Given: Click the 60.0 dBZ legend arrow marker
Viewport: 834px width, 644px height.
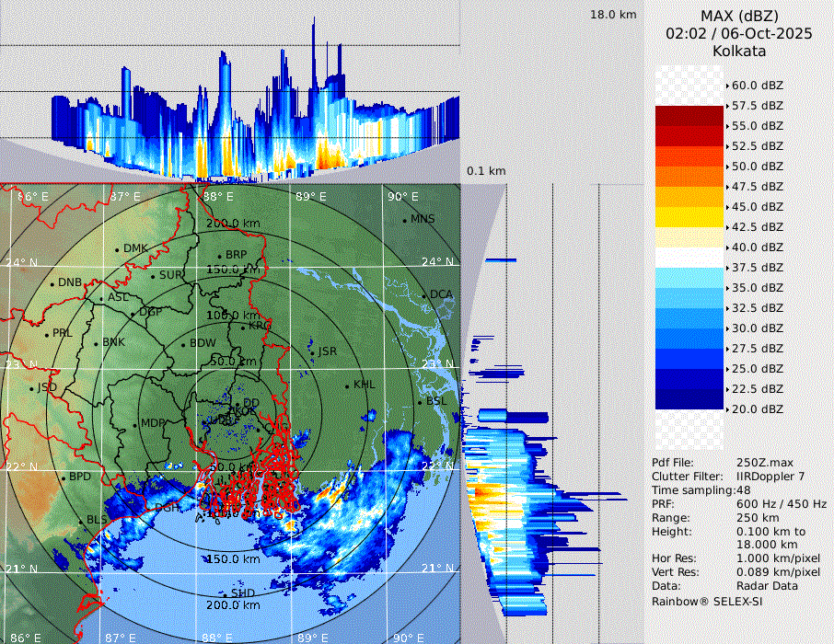Looking at the screenshot, I should coord(728,86).
